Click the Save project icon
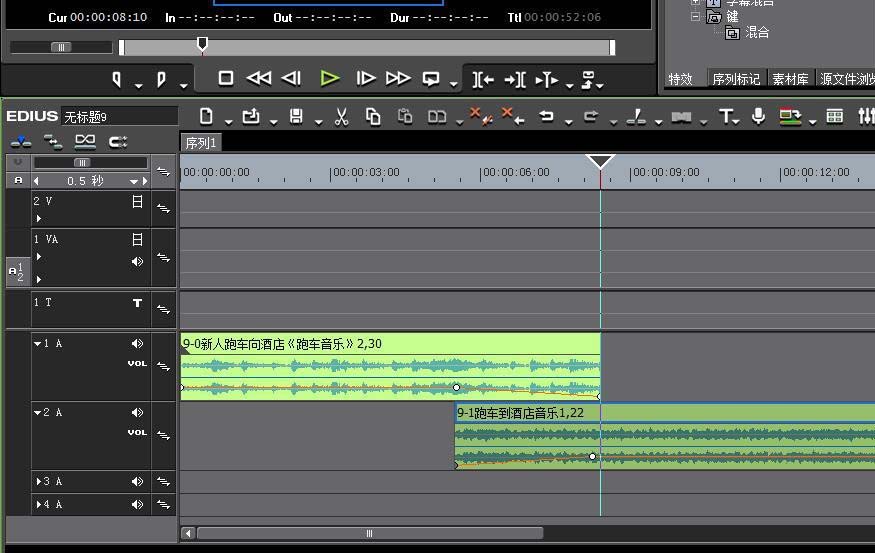The height and width of the screenshot is (553, 875). (x=296, y=117)
